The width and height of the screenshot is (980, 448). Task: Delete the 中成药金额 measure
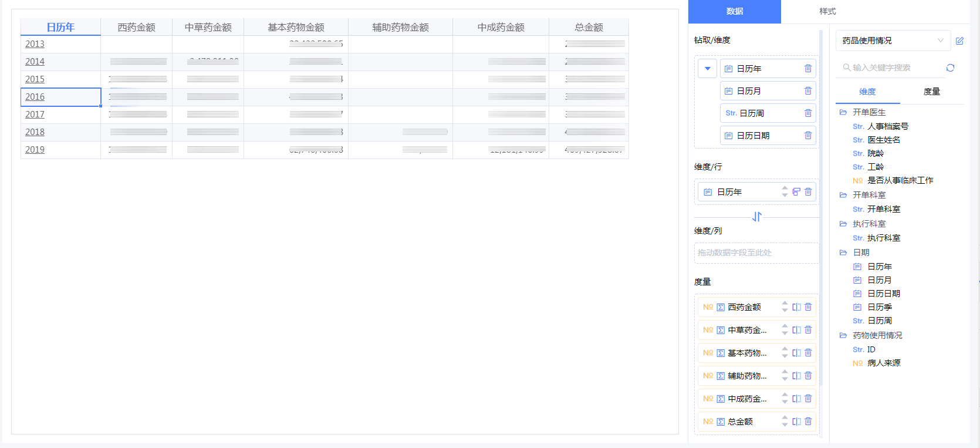point(808,399)
